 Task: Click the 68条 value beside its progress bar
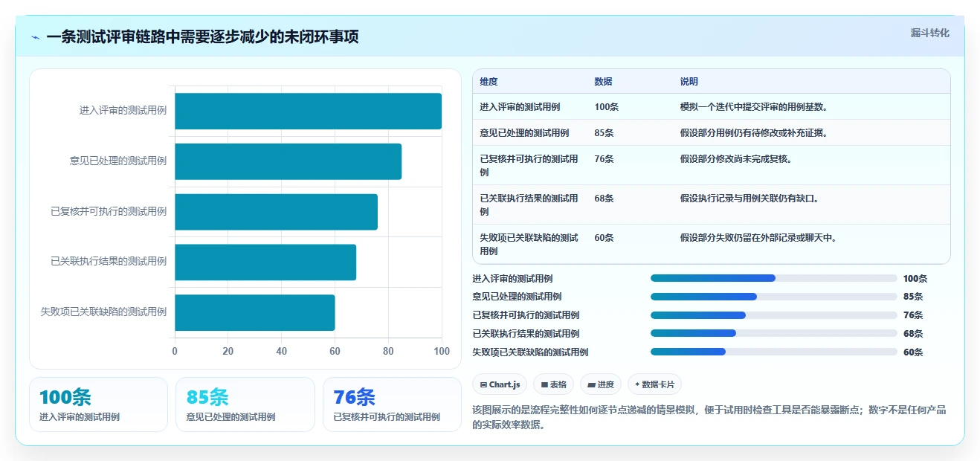coord(913,334)
